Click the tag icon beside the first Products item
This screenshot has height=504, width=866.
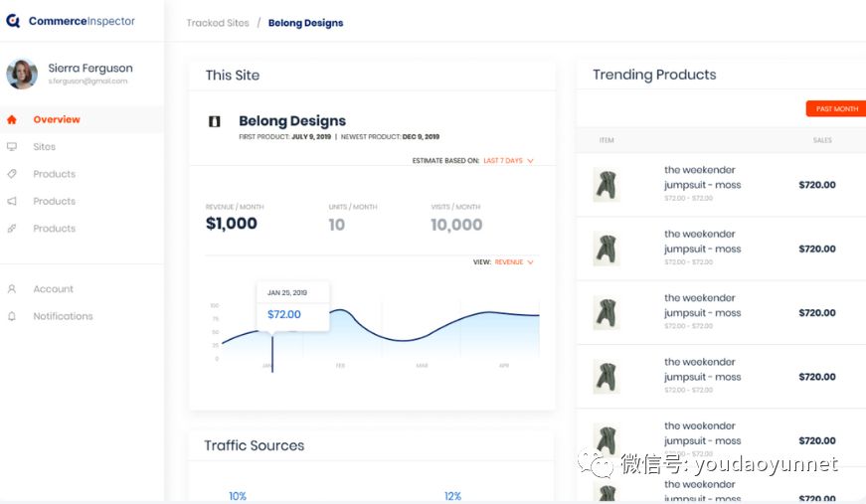click(12, 174)
